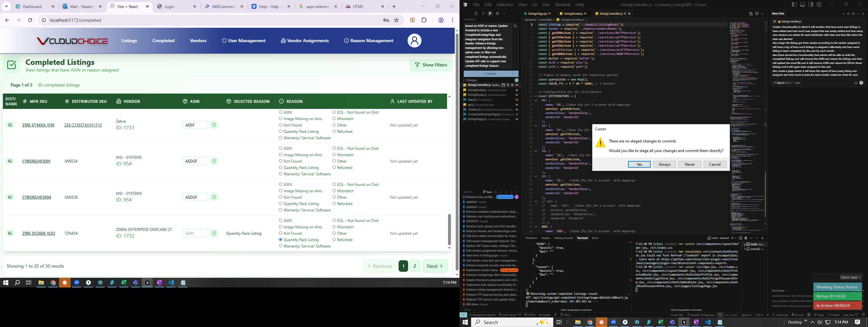Viewport: 868px width, 327px height.
Task: Select Mismatch reason in Zebra row
Action: [334, 119]
